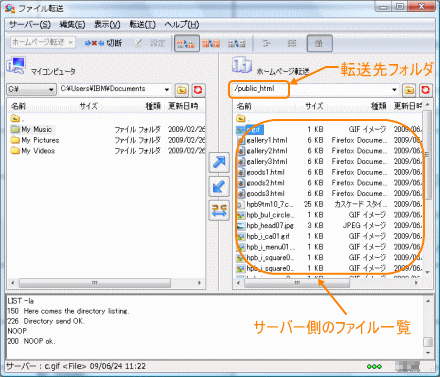This screenshot has width=440, height=377.
Task: Click the download arrow button
Action: pyautogui.click(x=219, y=186)
